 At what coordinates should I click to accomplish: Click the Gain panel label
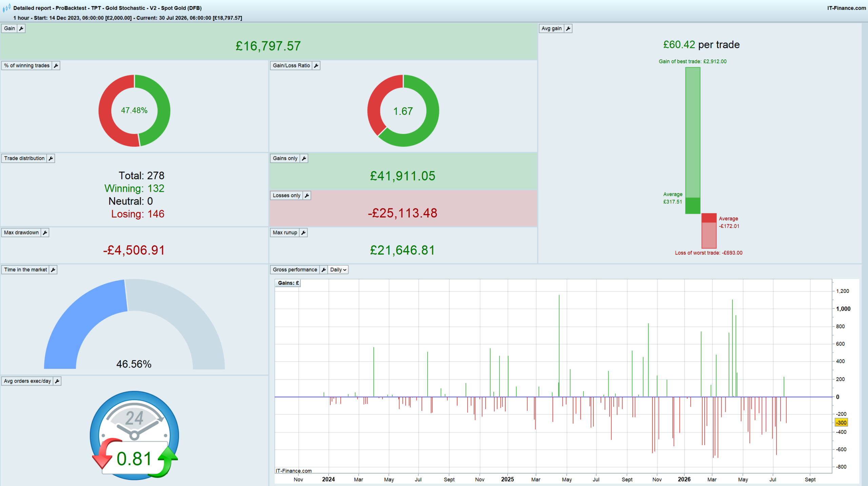tap(9, 29)
